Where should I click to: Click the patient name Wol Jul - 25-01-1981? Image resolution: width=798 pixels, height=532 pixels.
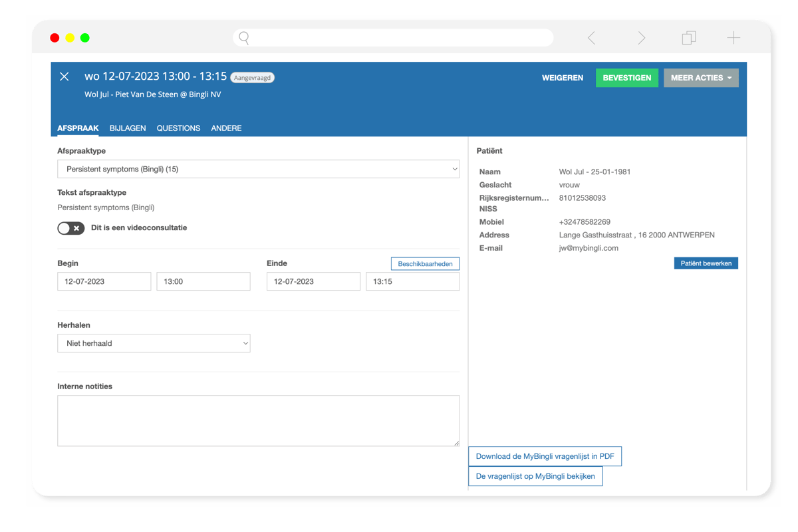point(595,172)
